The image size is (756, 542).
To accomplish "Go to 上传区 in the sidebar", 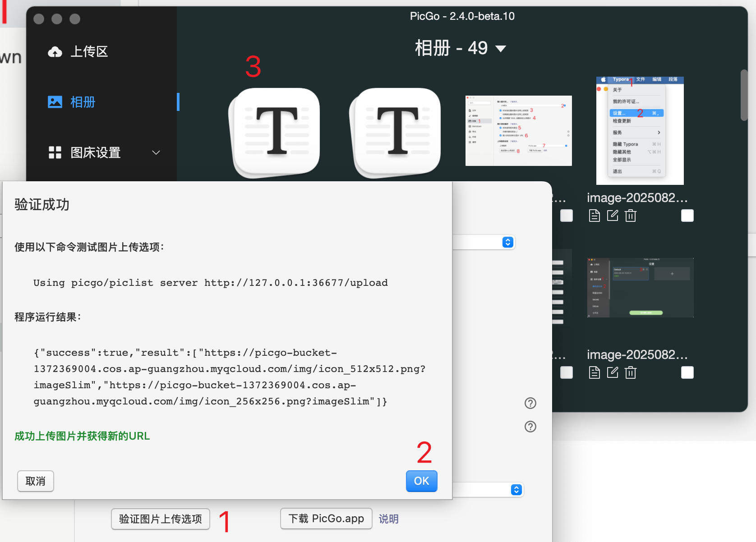I will click(89, 52).
